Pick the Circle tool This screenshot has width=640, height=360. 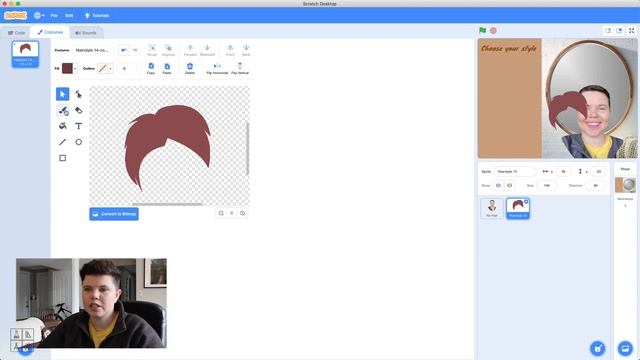(x=78, y=142)
